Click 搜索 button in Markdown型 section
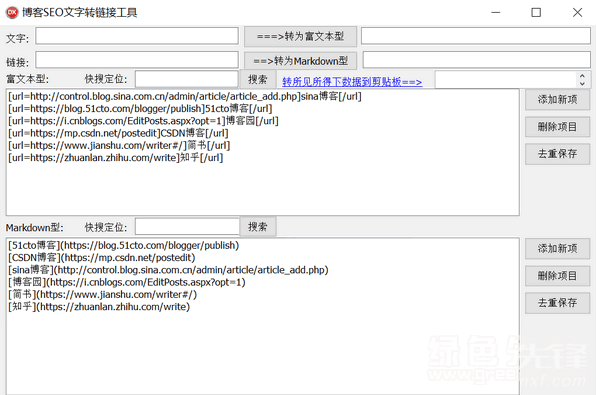The height and width of the screenshot is (395, 597). (x=258, y=227)
